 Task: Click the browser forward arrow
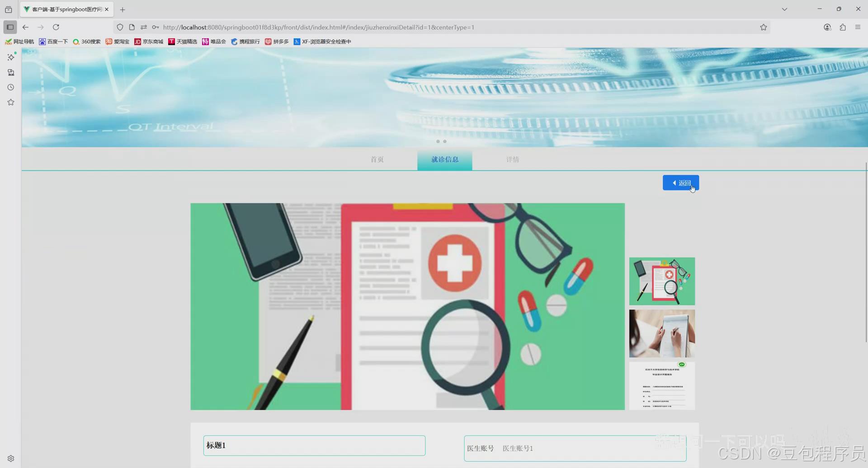pos(41,27)
